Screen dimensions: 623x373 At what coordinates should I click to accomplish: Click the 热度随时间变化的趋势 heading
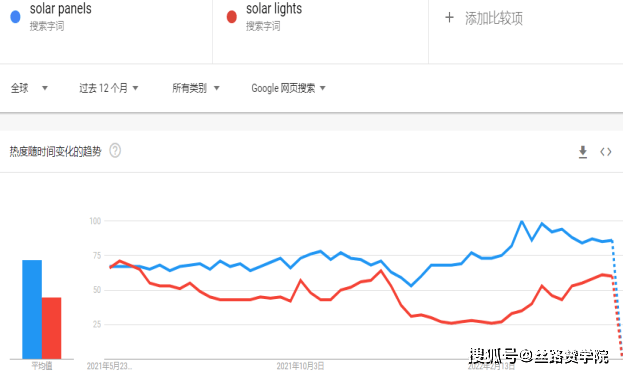point(55,151)
